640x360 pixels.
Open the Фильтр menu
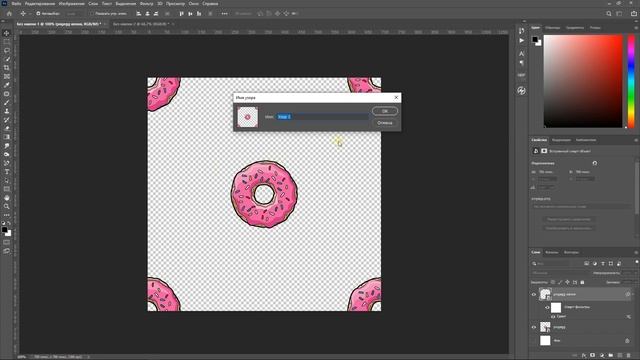coord(146,3)
